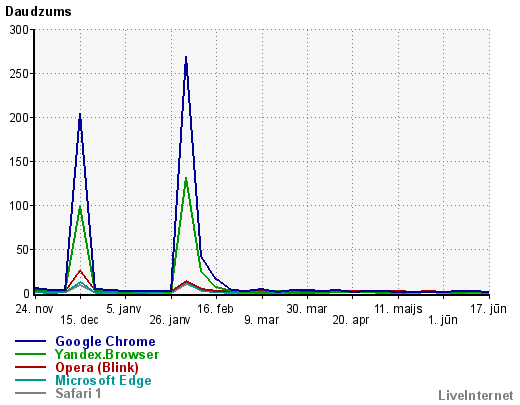The height and width of the screenshot is (405, 520).
Task: Click the red Opera line swatch
Action: 30,367
